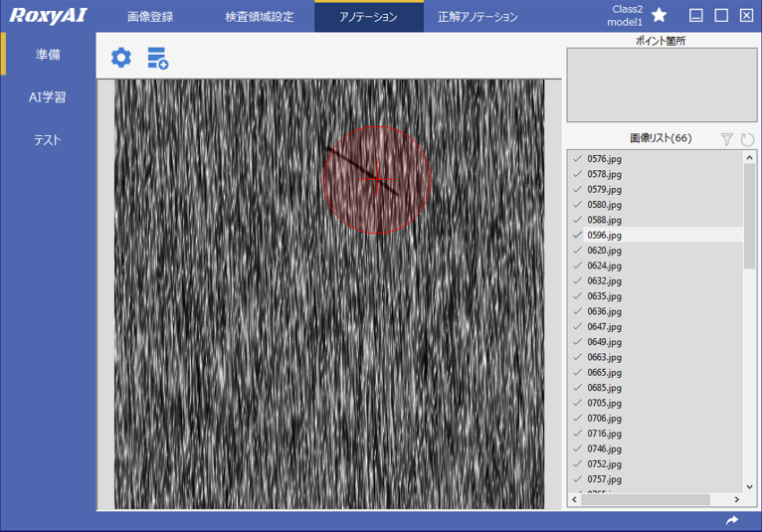This screenshot has width=762, height=532.
Task: Toggle the checkmark for 0620.jpg
Action: coord(577,251)
